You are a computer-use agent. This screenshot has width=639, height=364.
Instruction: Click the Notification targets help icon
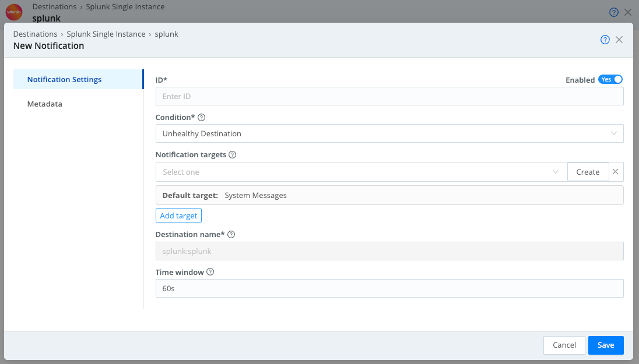(x=232, y=154)
